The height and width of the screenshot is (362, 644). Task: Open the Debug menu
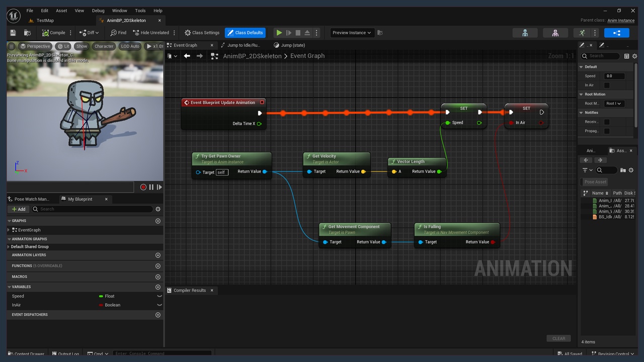[98, 11]
